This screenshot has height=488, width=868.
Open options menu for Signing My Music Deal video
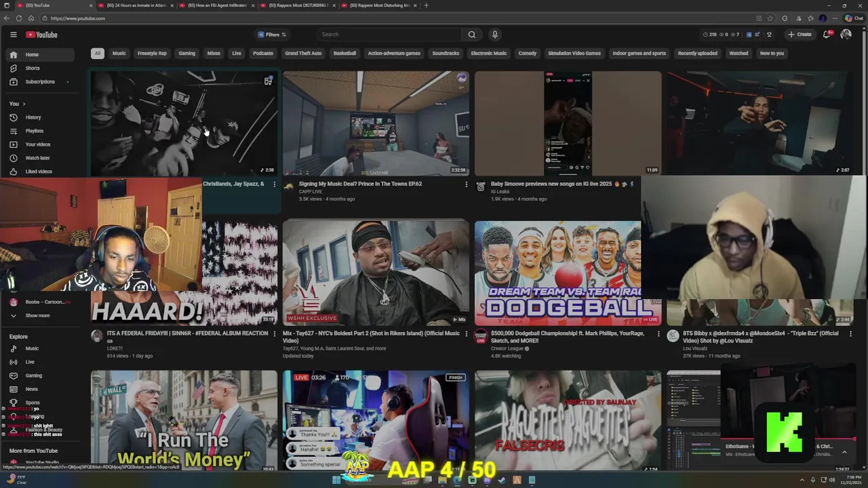pos(466,184)
